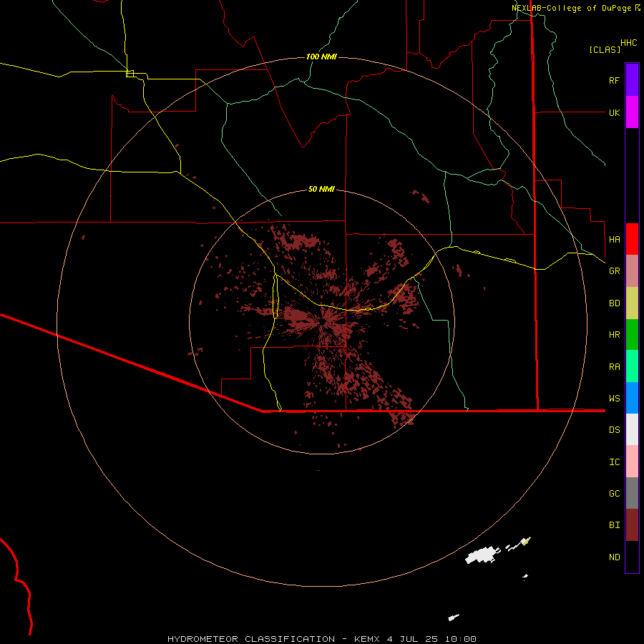Click the BD yellow legend swatch
Screen dimensions: 644x644
click(632, 303)
